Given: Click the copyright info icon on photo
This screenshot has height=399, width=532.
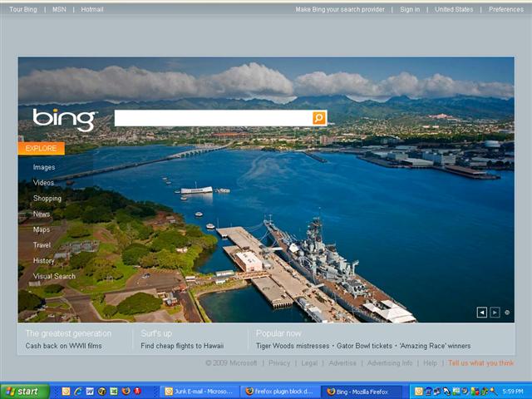Looking at the screenshot, I should 507,313.
